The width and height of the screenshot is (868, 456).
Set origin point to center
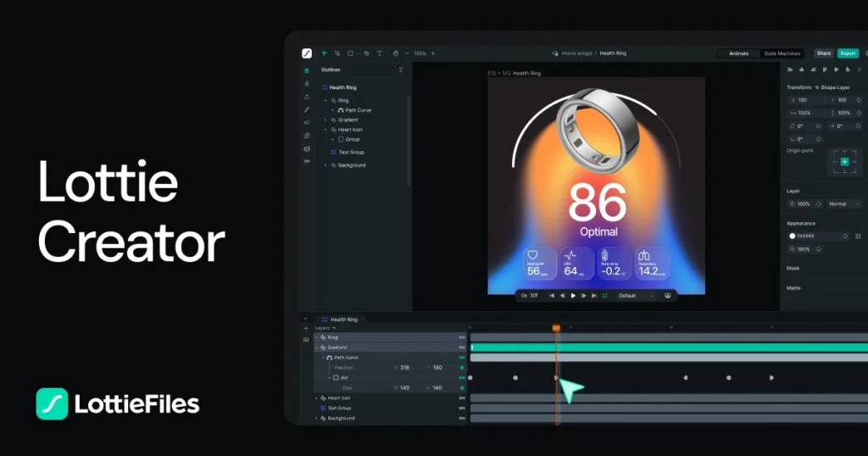(844, 162)
